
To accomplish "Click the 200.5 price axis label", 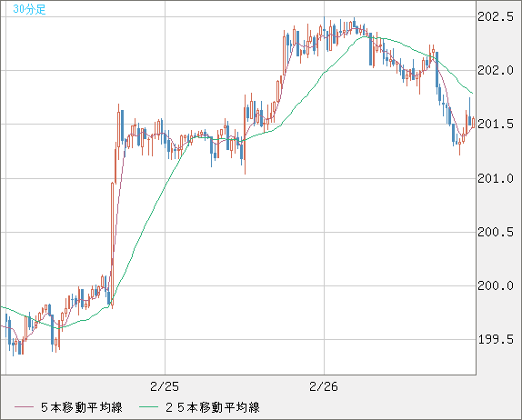I will coord(496,233).
